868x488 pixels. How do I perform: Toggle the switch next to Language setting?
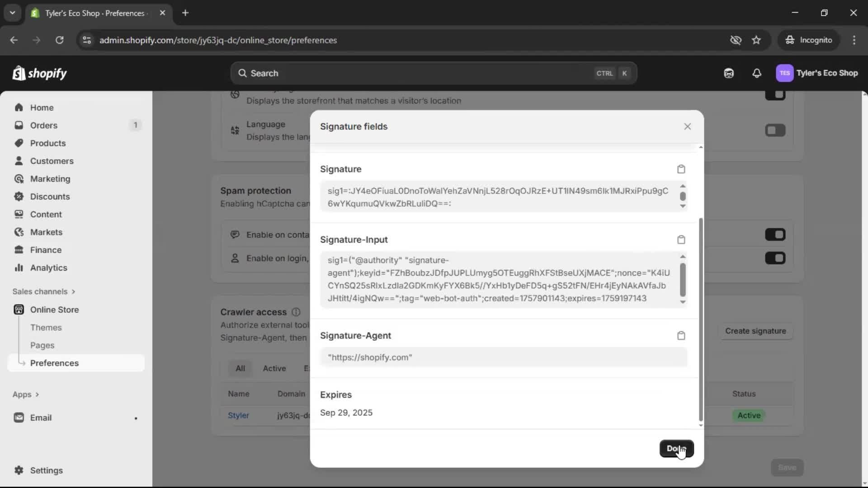tap(775, 130)
